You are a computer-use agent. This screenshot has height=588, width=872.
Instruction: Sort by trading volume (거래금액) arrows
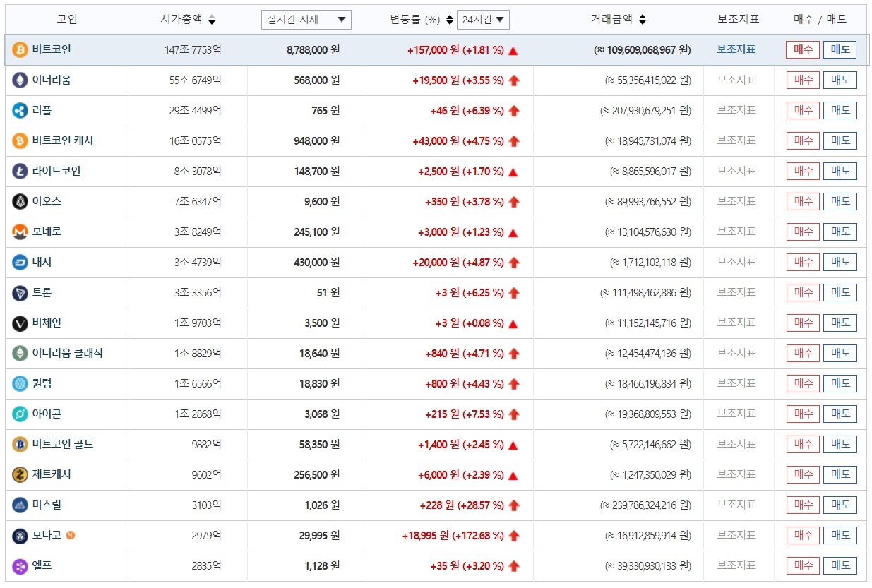click(x=642, y=20)
